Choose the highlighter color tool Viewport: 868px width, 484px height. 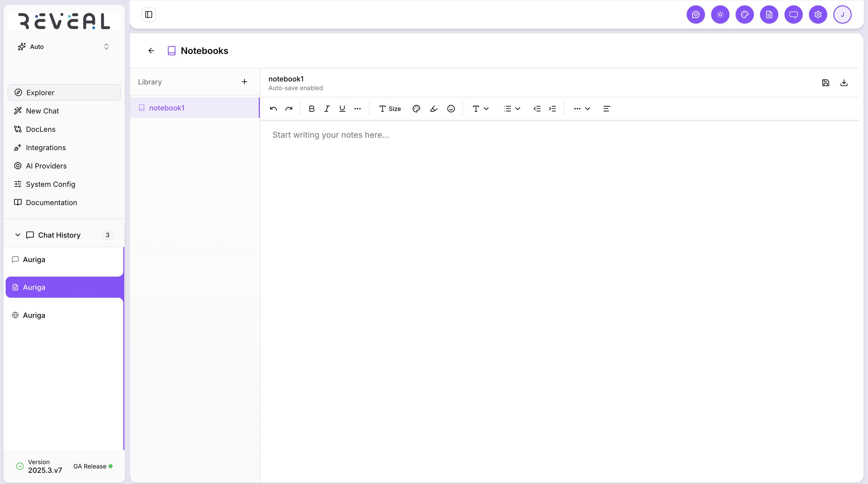(x=434, y=109)
